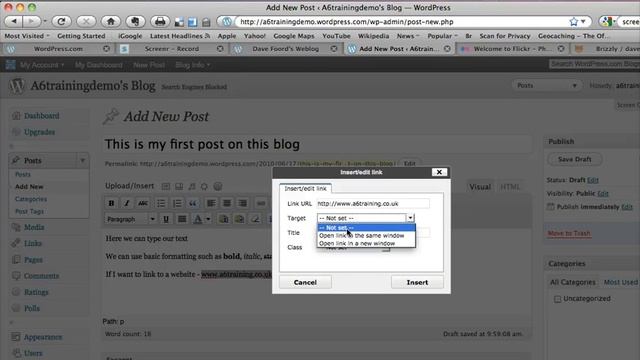The height and width of the screenshot is (360, 640).
Task: Open Media in the sidebar
Action: coord(34,227)
